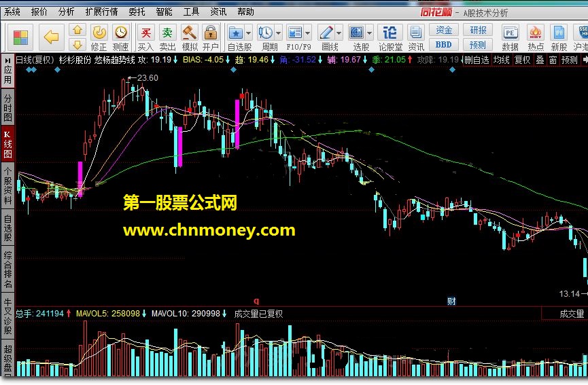
Task: Toggle the 叠 overlay button
Action: point(540,60)
